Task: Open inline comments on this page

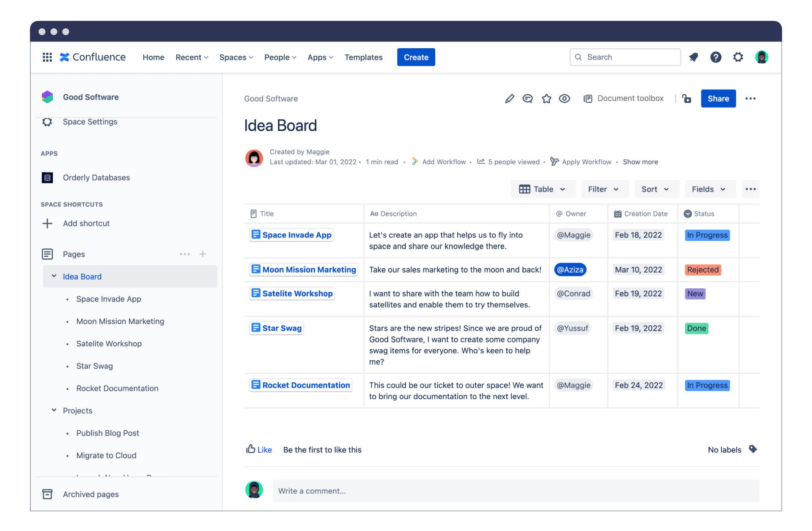Action: click(x=528, y=99)
